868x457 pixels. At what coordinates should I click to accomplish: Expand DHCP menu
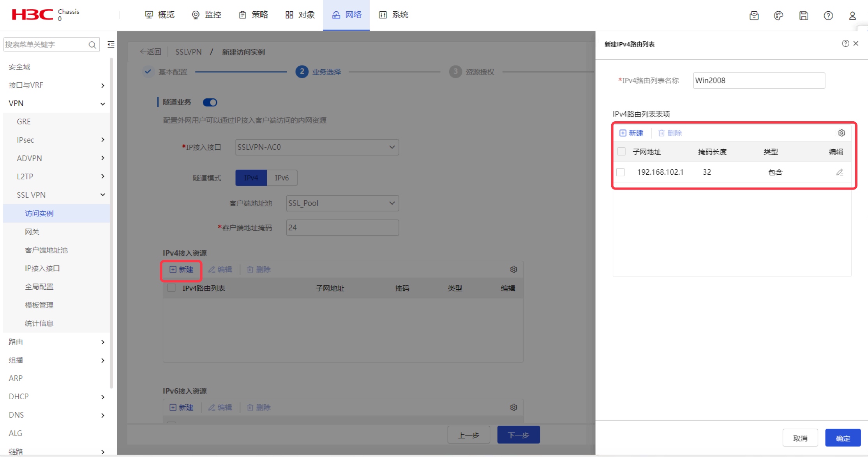56,397
